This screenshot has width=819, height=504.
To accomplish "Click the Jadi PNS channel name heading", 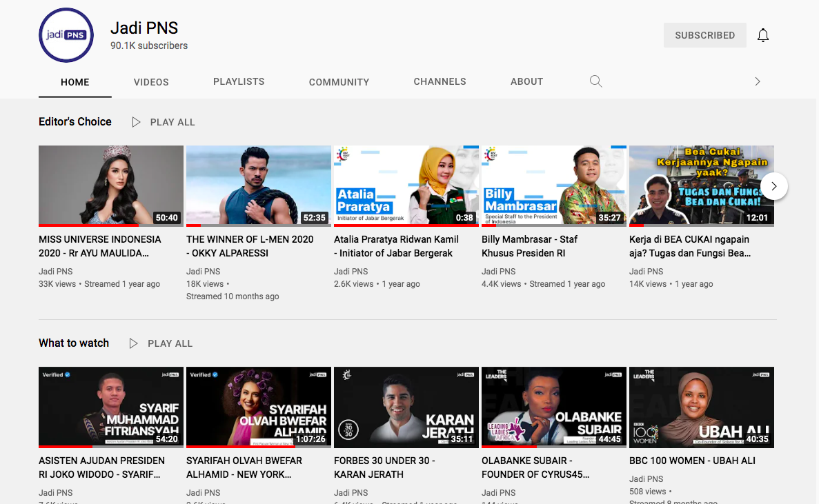I will point(144,28).
